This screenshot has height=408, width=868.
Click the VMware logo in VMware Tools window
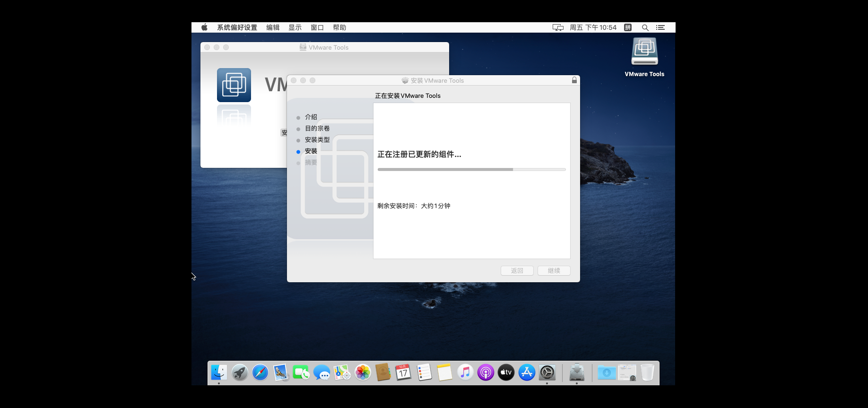click(x=234, y=85)
